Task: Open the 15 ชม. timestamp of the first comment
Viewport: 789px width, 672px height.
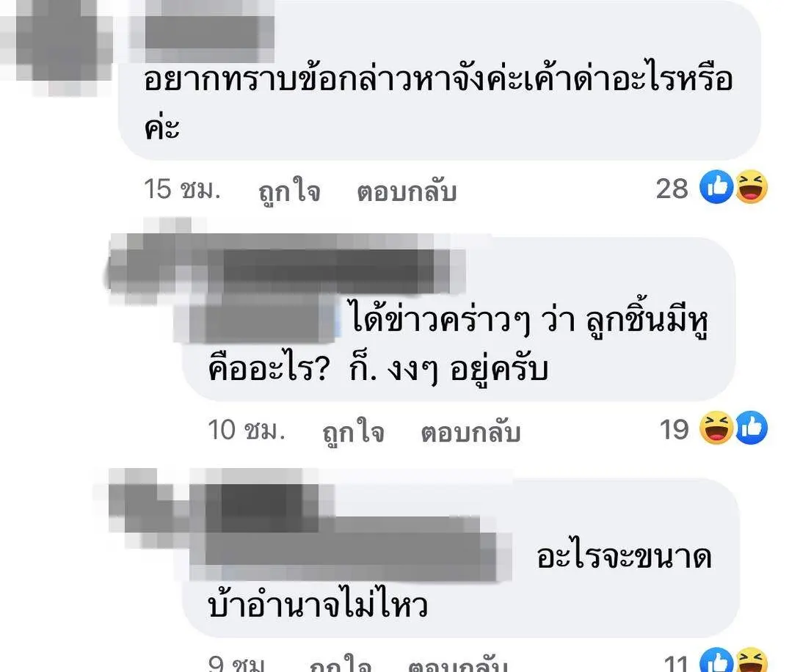Action: [182, 189]
